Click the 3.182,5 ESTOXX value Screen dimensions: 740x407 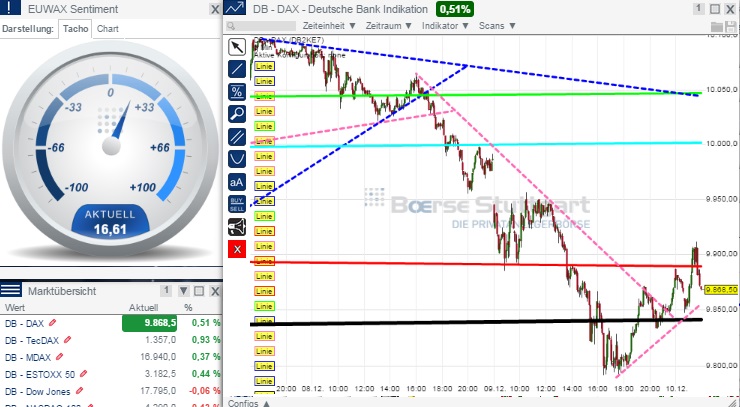[x=161, y=374]
